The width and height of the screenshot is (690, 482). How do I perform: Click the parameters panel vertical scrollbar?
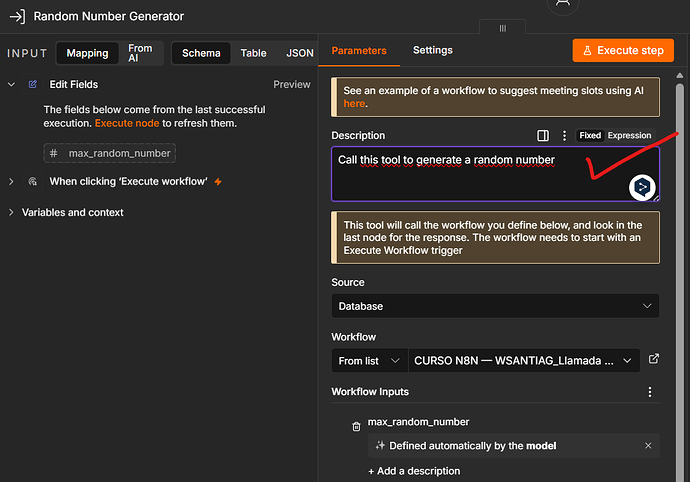pos(680,282)
